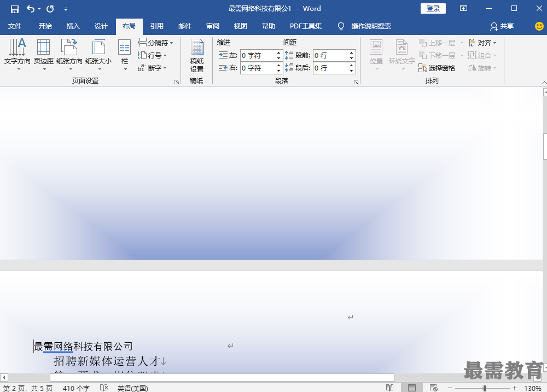
Task: Click the 稿纸设置 manuscript paper icon
Action: pyautogui.click(x=197, y=56)
